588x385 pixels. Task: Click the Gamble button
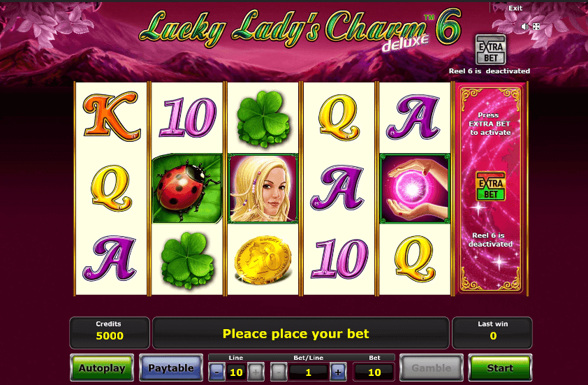pos(432,368)
